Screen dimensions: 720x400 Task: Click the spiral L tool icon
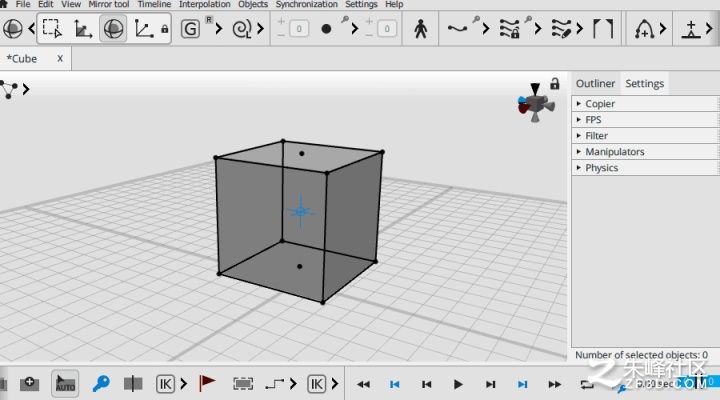pyautogui.click(x=242, y=29)
